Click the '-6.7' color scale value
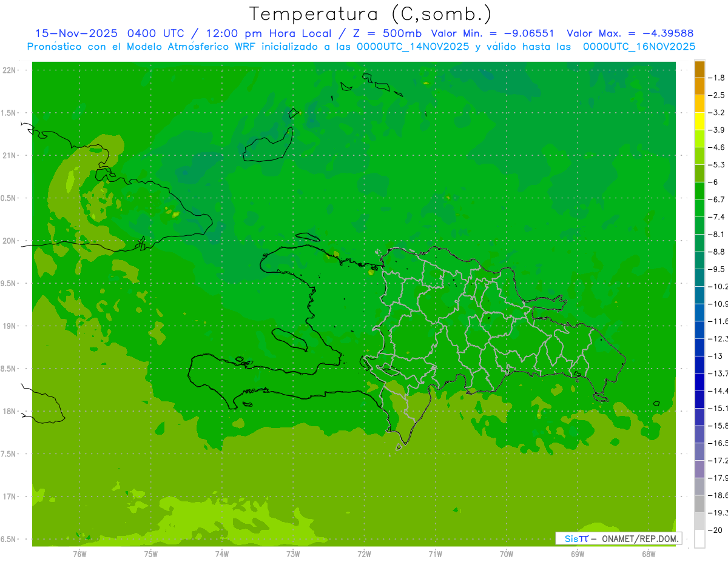Image resolution: width=728 pixels, height=562 pixels. pyautogui.click(x=716, y=199)
